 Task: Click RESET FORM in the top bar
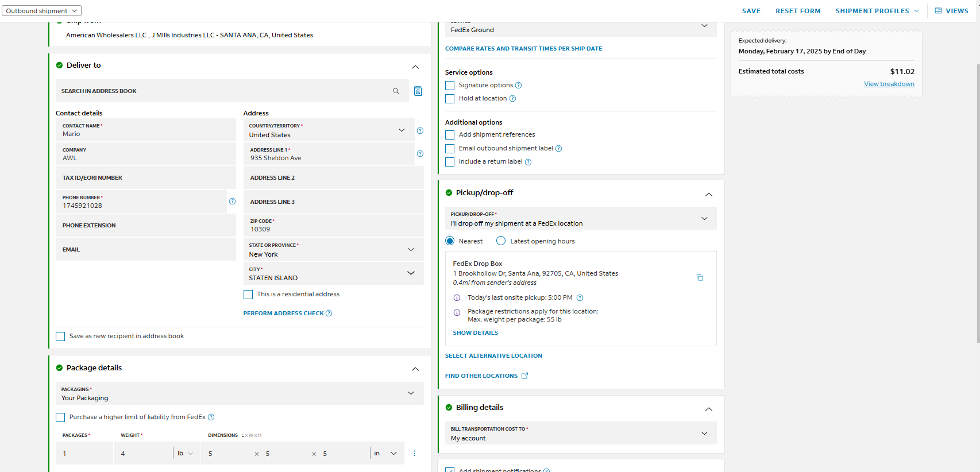tap(798, 11)
